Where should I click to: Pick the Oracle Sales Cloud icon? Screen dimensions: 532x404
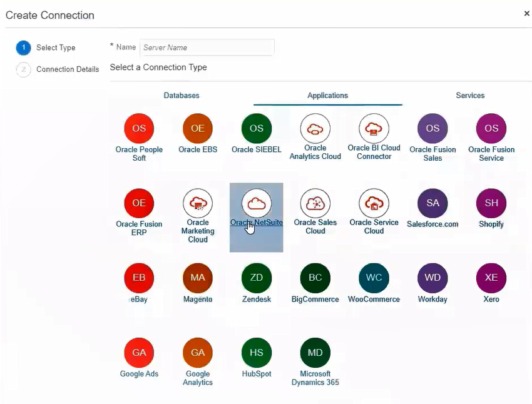315,203
